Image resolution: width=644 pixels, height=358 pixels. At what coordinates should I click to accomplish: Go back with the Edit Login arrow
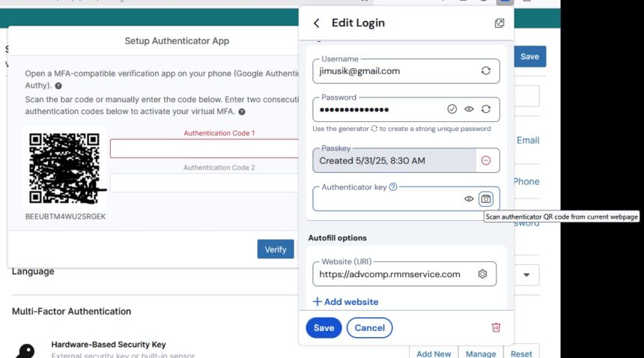tap(316, 23)
